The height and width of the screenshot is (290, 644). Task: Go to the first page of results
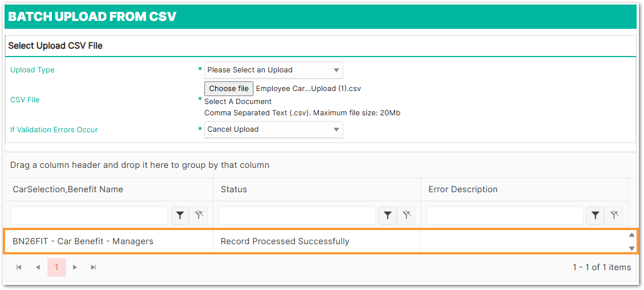tap(19, 267)
